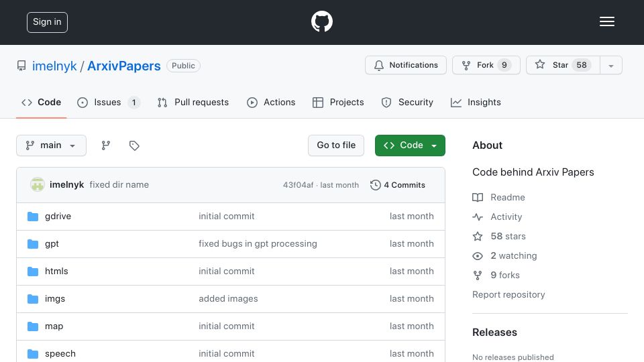This screenshot has height=362, width=644.
Task: Open the 'added images' commit message
Action: (228, 299)
